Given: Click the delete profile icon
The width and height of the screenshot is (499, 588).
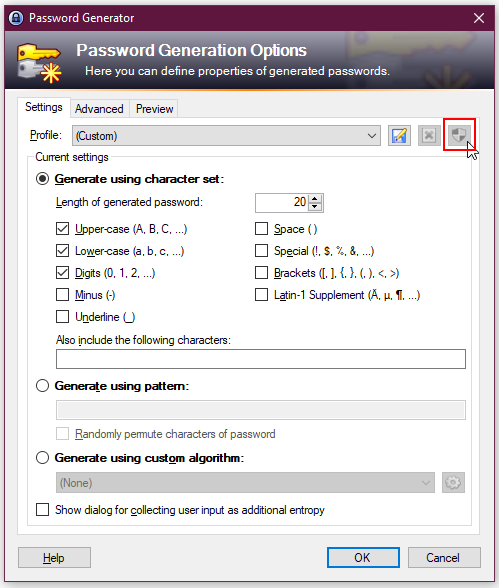Looking at the screenshot, I should pyautogui.click(x=429, y=135).
